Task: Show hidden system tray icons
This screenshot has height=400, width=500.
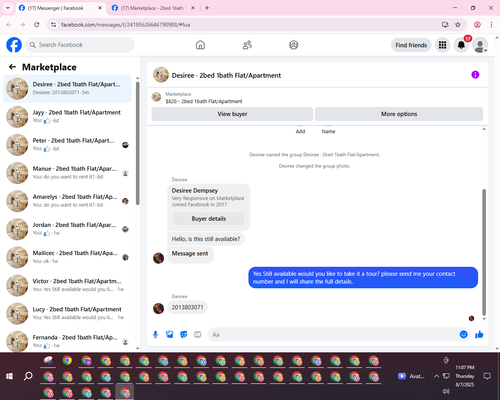Action: point(436,376)
